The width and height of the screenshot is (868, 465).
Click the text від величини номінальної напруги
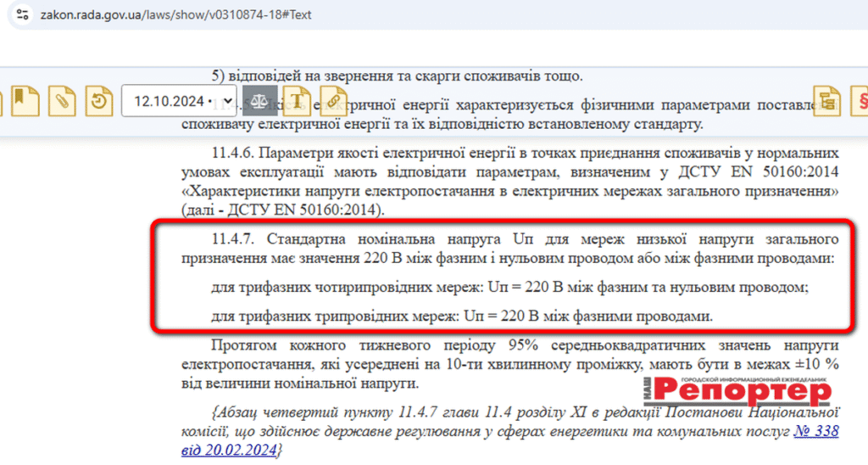tap(301, 383)
